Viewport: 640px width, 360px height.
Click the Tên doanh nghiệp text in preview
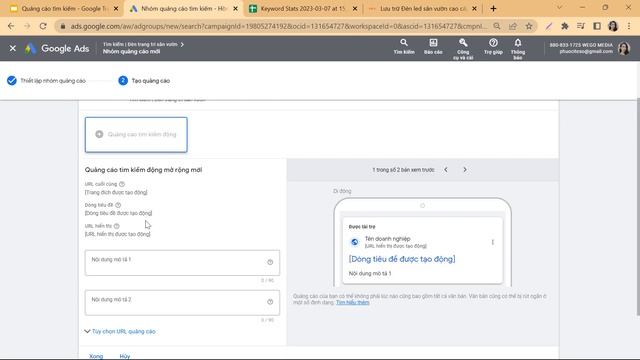[x=387, y=239]
